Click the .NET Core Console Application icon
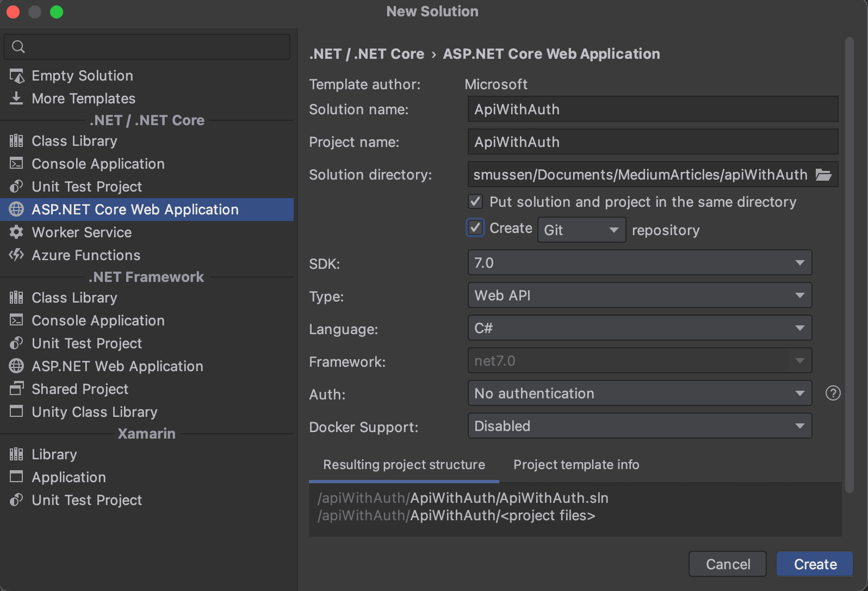 [x=17, y=164]
